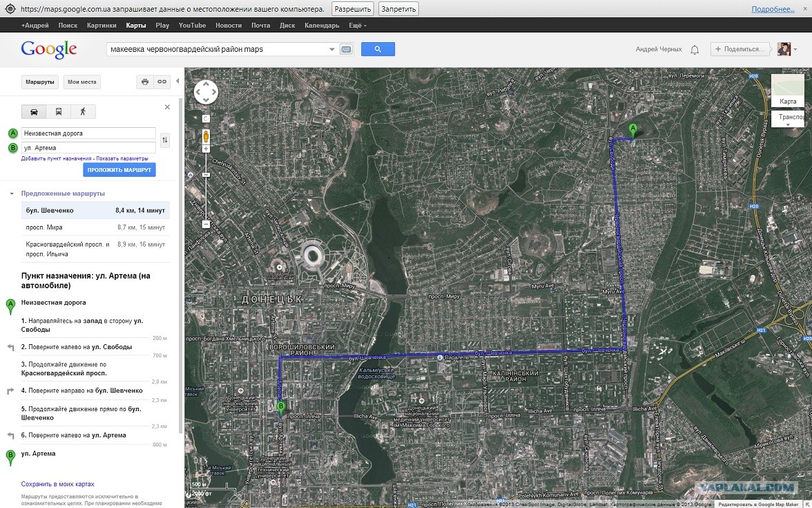Click the Подробнее link

point(773,10)
